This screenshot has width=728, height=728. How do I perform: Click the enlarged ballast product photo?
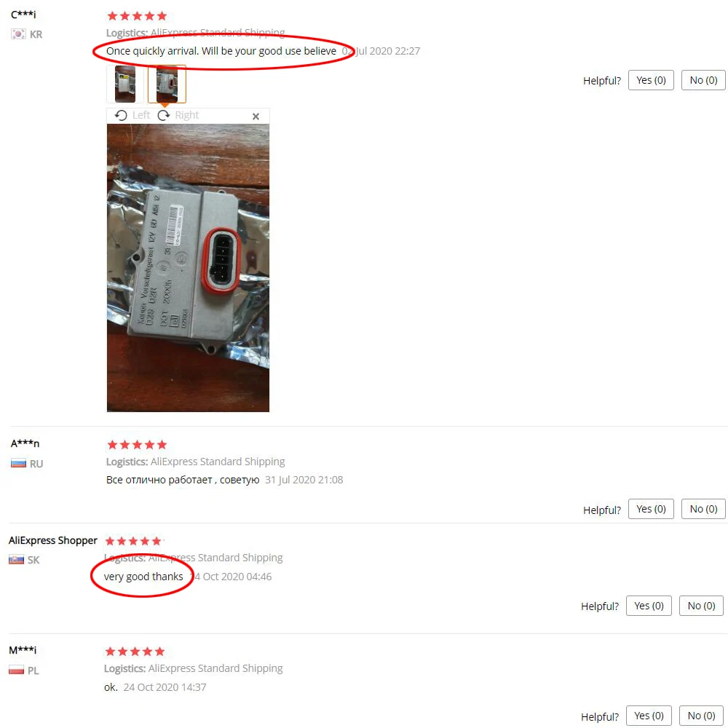[188, 267]
